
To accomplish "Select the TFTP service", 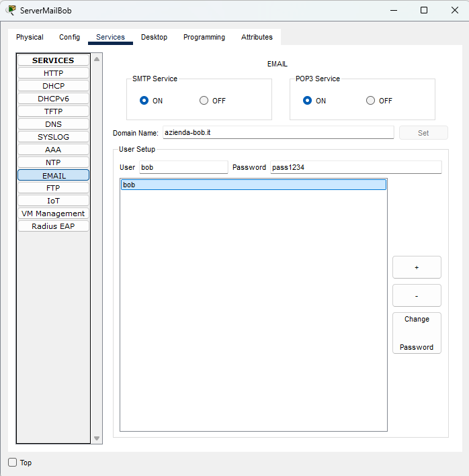I will (x=54, y=111).
